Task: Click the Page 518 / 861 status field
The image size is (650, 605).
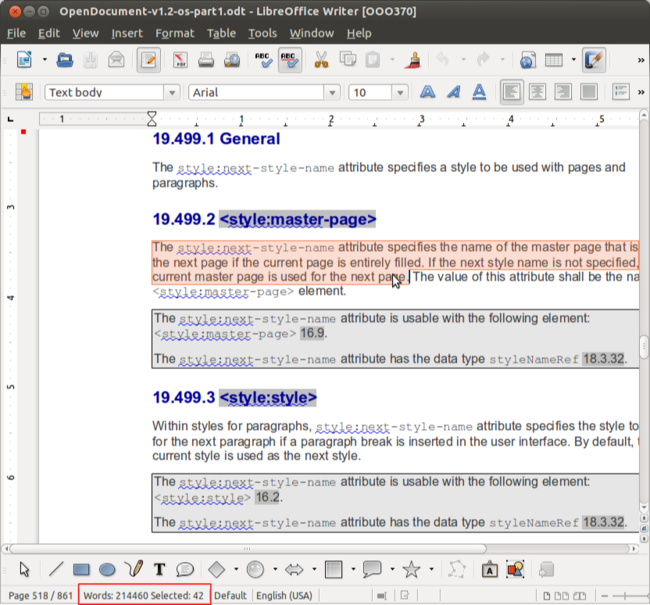Action: [38, 594]
